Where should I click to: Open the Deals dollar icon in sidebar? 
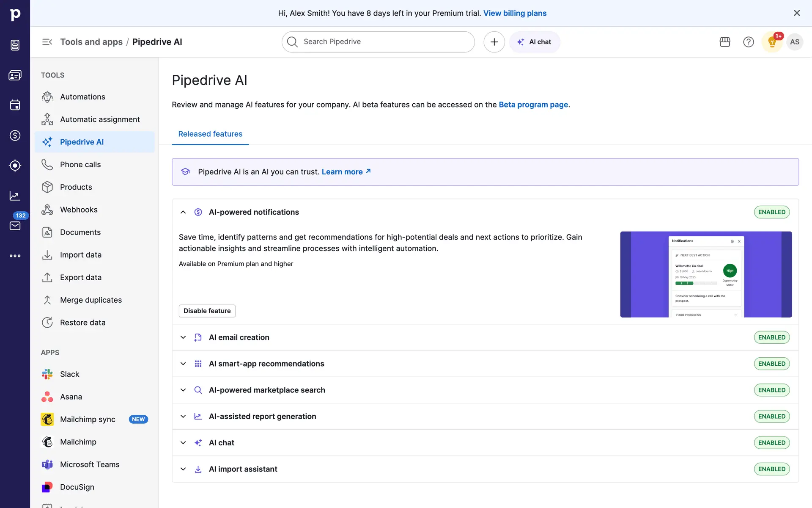click(15, 135)
